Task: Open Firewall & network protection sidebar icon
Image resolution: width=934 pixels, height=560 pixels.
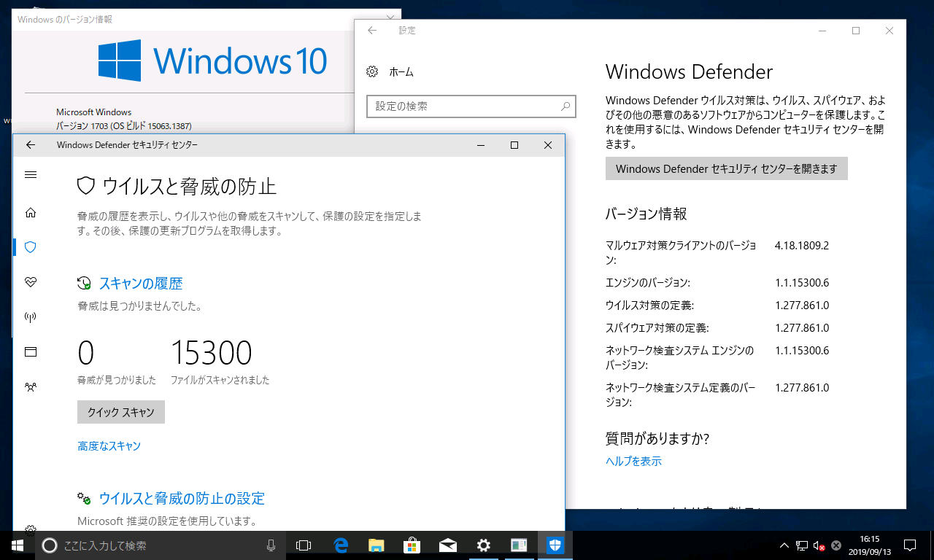Action: 31,316
